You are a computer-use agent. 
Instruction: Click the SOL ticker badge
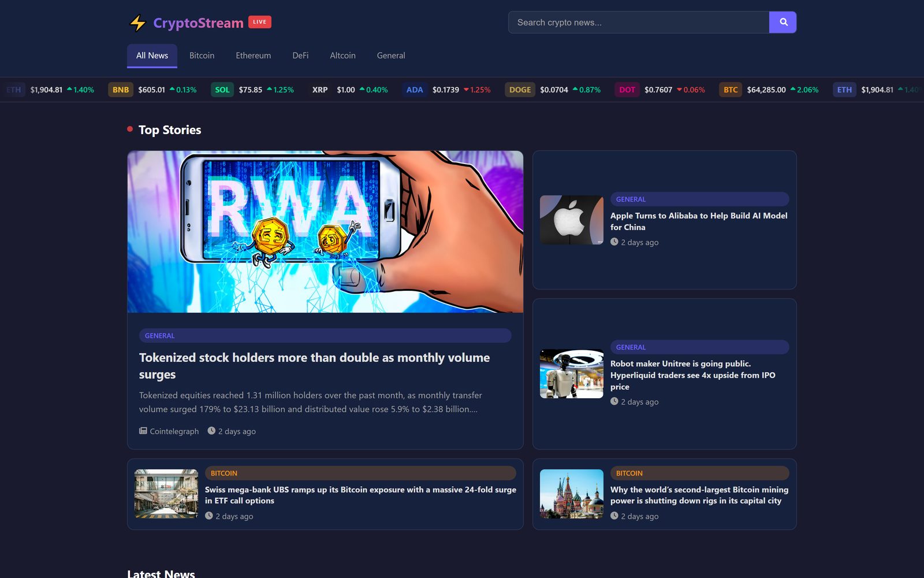coord(222,90)
